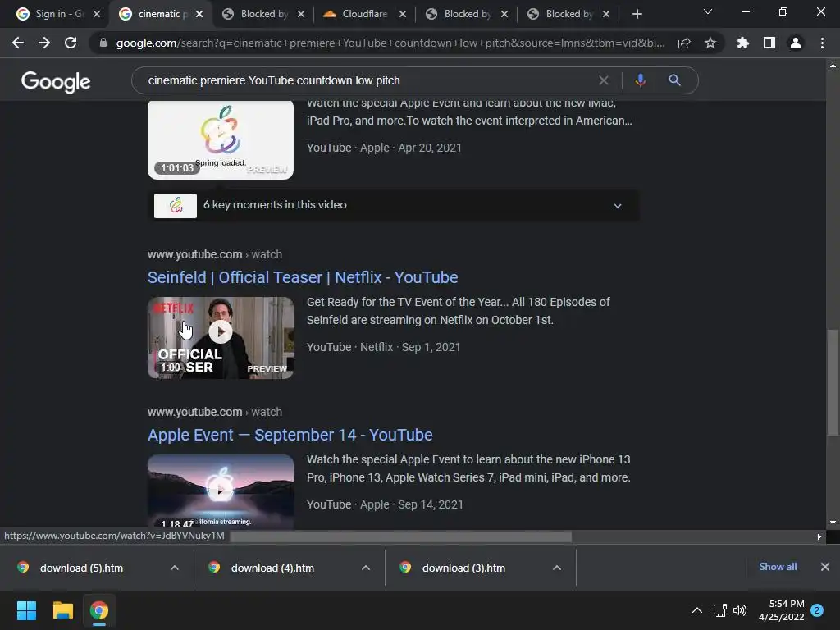The width and height of the screenshot is (840, 630).
Task: Submit search with magnifying glass icon
Action: (x=674, y=80)
